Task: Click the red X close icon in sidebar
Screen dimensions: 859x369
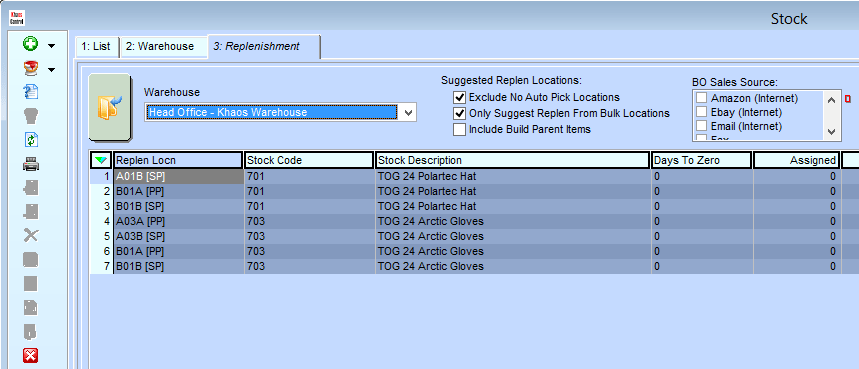Action: [x=31, y=356]
